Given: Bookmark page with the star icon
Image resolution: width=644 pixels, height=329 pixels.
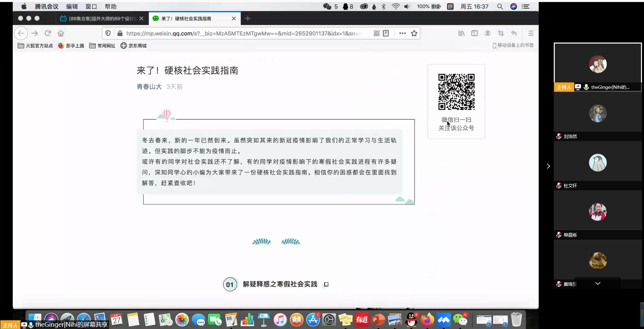Looking at the screenshot, I should (x=414, y=33).
